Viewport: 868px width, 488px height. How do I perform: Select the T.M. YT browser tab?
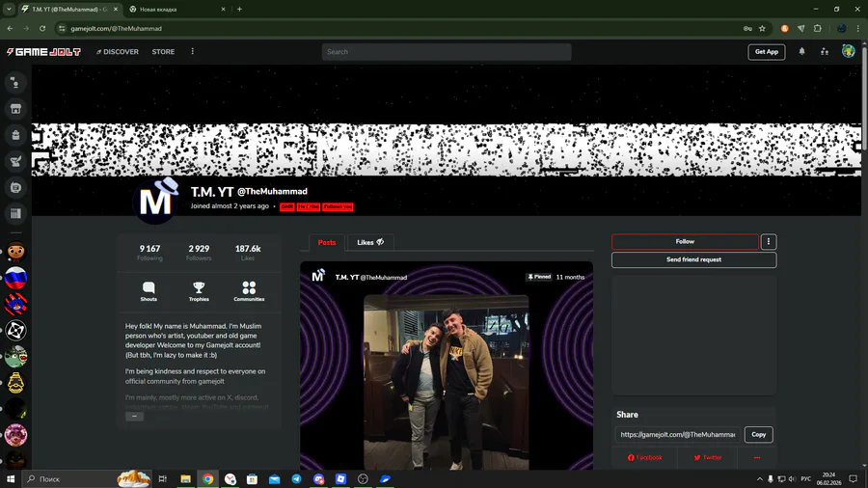coord(69,9)
